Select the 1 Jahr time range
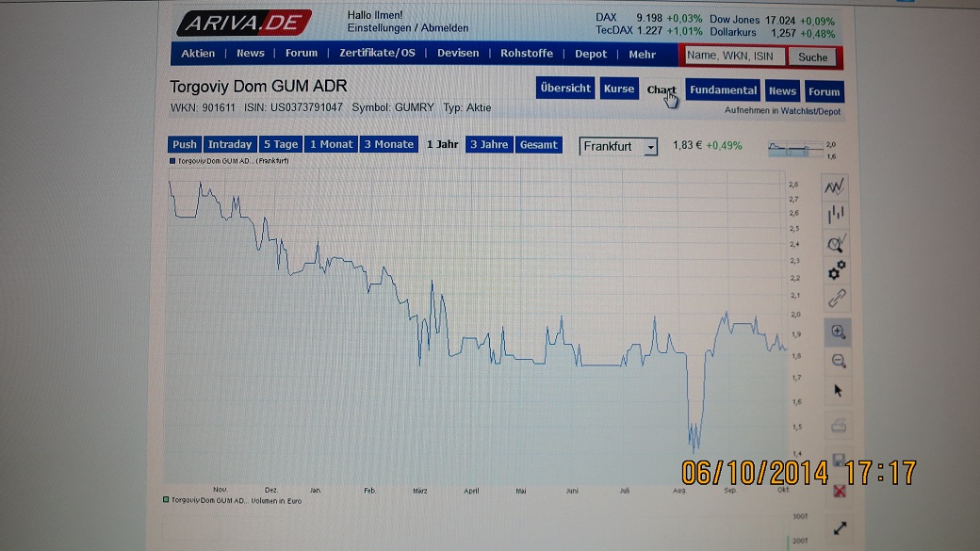Image resolution: width=980 pixels, height=551 pixels. coord(442,144)
